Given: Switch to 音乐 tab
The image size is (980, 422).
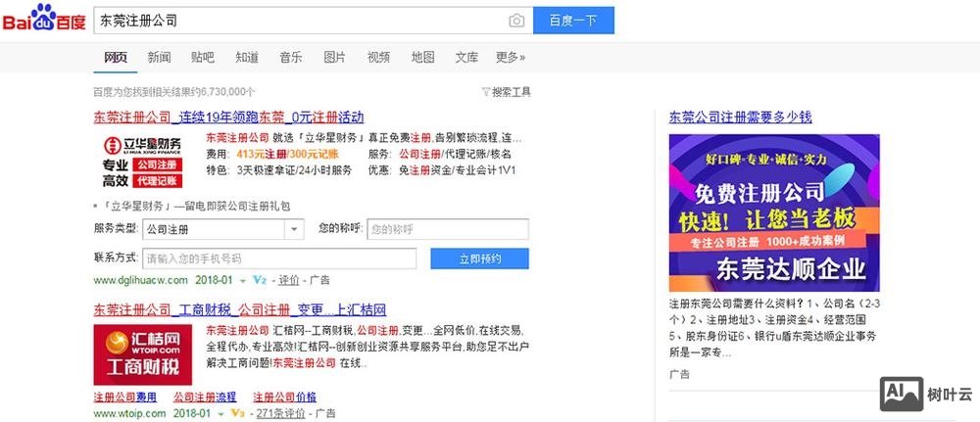Looking at the screenshot, I should [291, 58].
